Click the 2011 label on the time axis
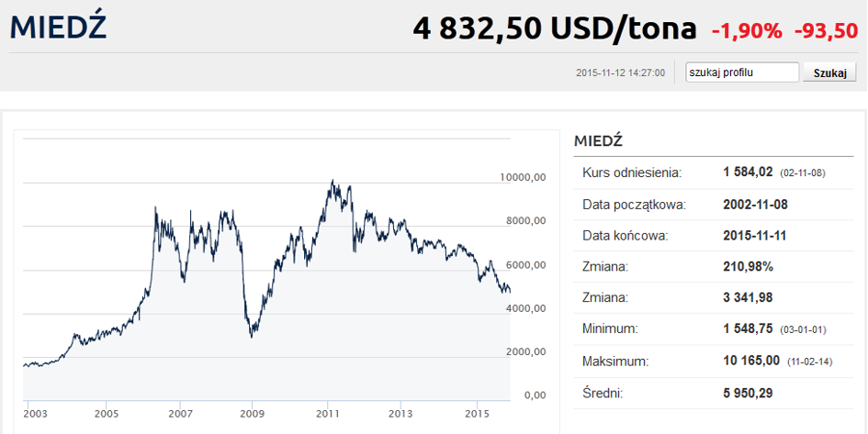The image size is (868, 434). (x=328, y=413)
